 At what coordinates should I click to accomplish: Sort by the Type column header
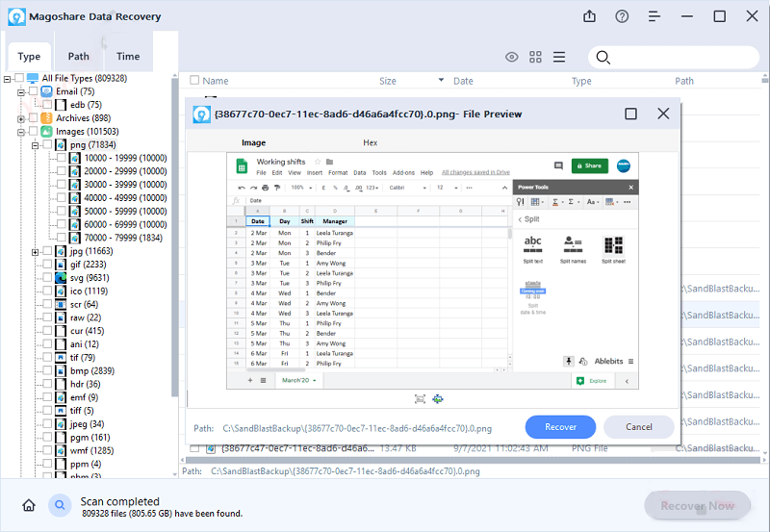tap(581, 81)
